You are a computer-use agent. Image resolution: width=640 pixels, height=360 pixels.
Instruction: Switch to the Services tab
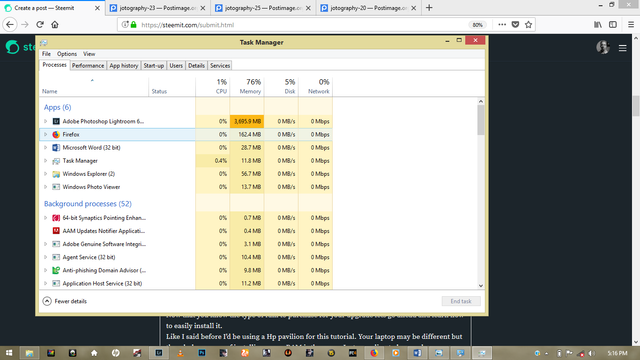point(220,66)
